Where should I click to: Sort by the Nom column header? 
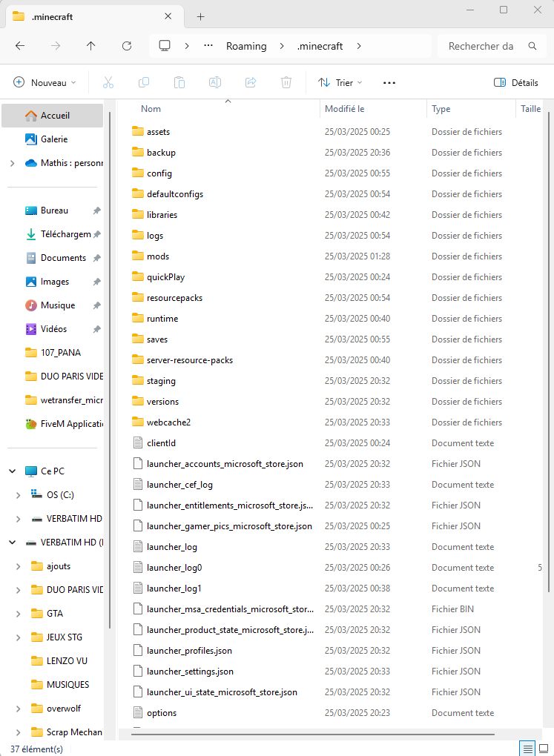click(x=151, y=108)
